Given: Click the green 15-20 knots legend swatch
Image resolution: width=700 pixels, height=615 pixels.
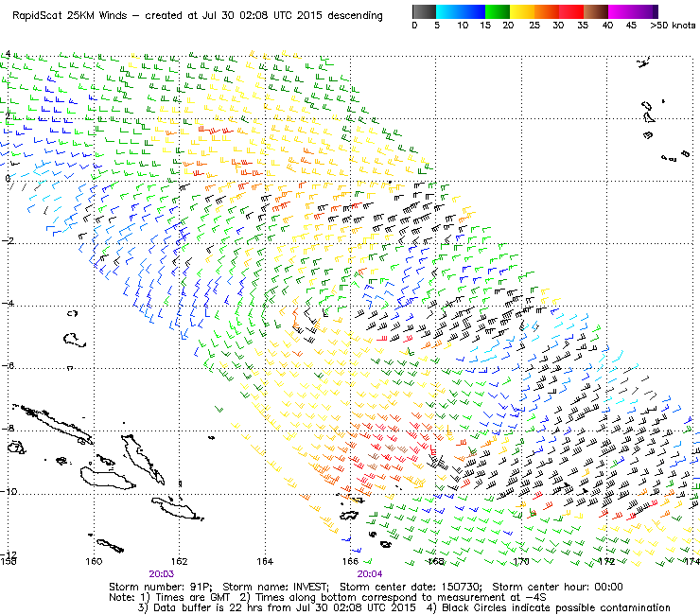Looking at the screenshot, I should [x=498, y=11].
